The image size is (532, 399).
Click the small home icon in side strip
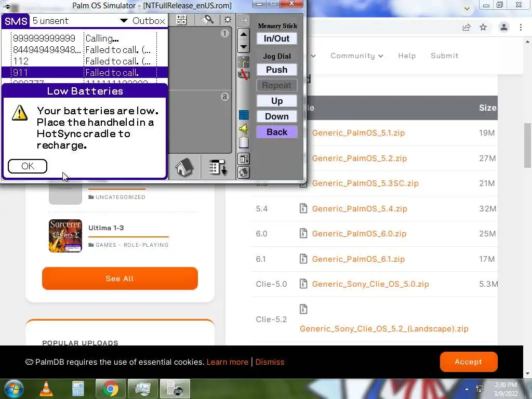tap(243, 172)
